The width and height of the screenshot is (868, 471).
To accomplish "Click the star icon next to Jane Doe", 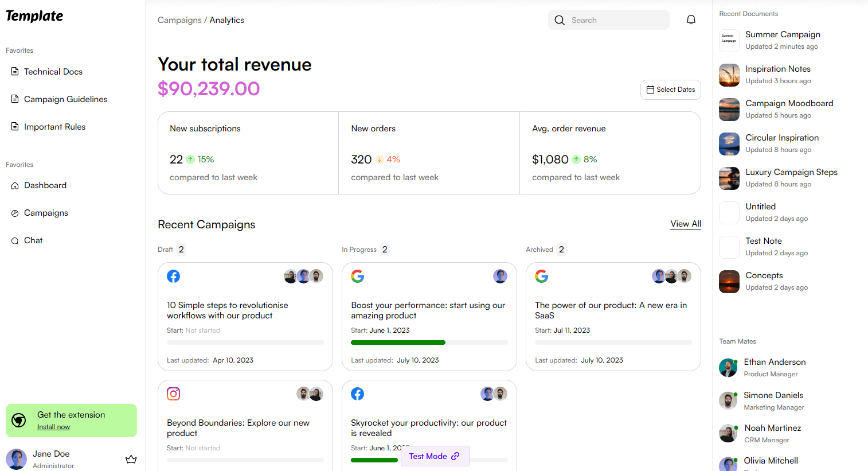I will pos(131,459).
